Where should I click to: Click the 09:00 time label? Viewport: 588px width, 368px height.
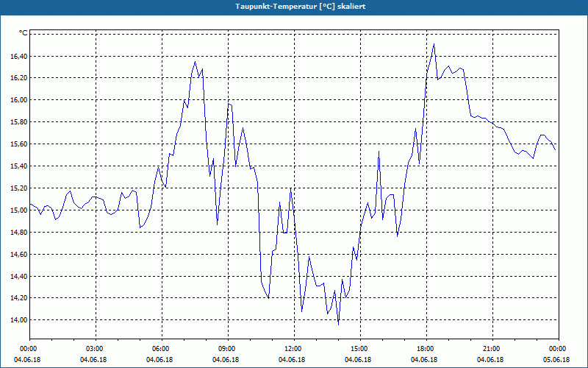click(228, 349)
